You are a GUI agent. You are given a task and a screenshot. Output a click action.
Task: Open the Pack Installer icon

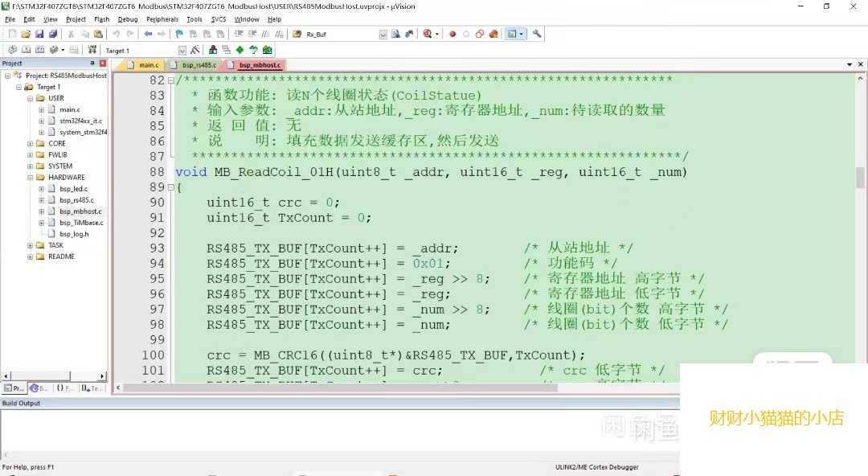click(x=268, y=50)
